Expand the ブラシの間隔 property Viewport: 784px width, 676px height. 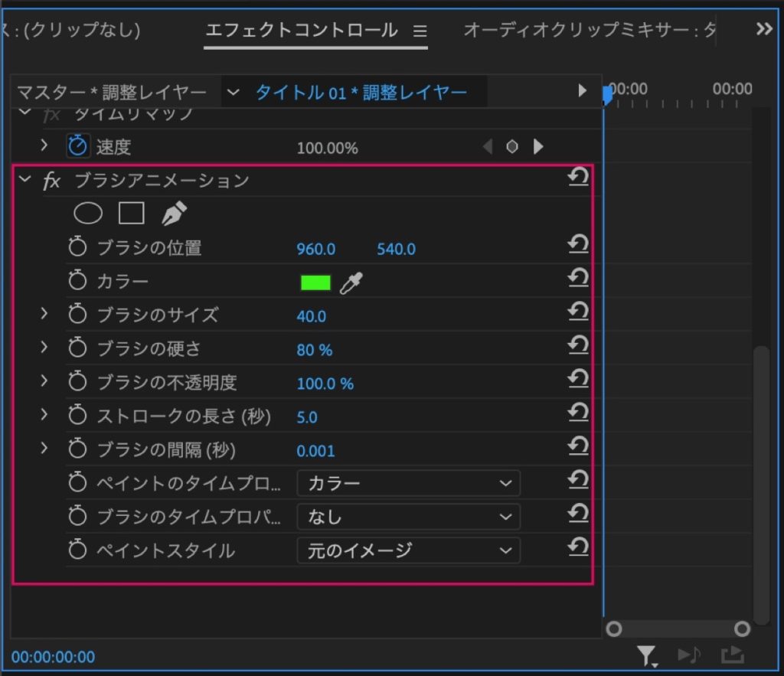coord(44,448)
